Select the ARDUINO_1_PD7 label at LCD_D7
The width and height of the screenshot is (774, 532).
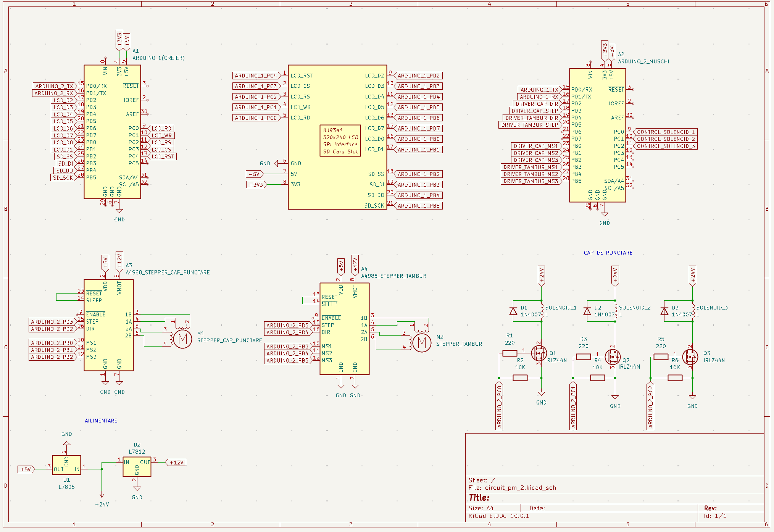click(x=418, y=129)
